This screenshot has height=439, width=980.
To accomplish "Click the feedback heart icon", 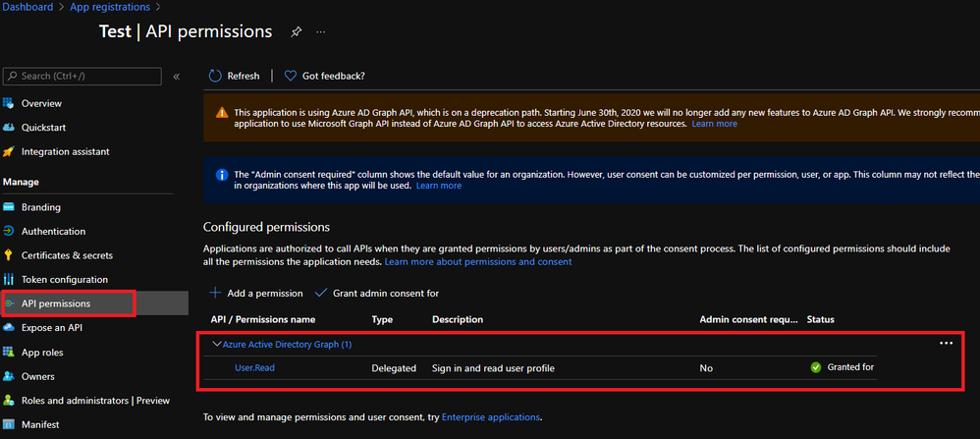I will (290, 76).
